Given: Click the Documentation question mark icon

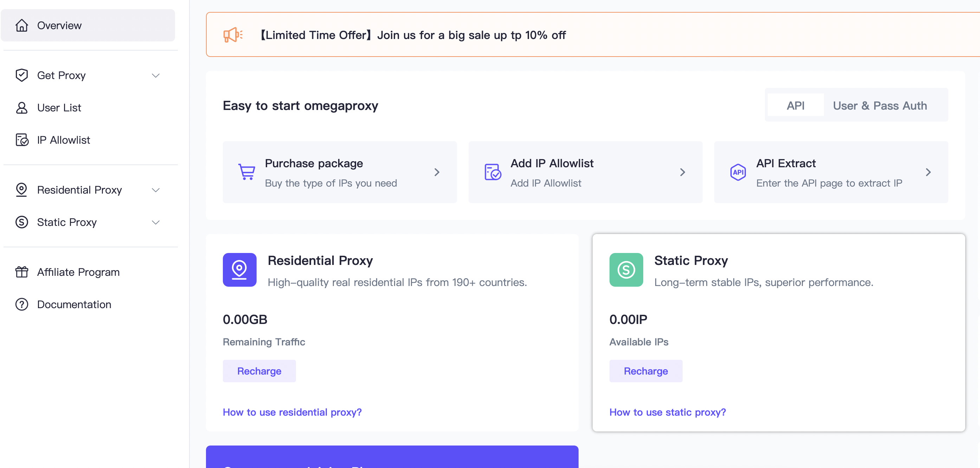Looking at the screenshot, I should pos(22,304).
